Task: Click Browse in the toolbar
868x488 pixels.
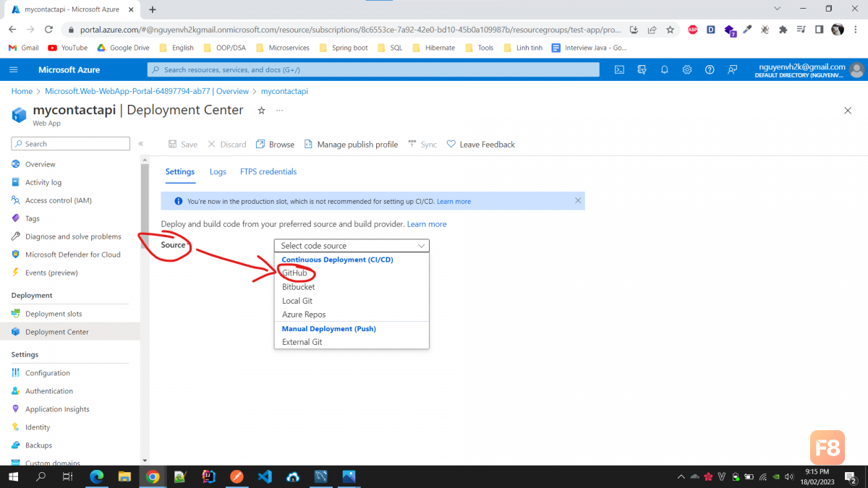Action: tap(275, 145)
